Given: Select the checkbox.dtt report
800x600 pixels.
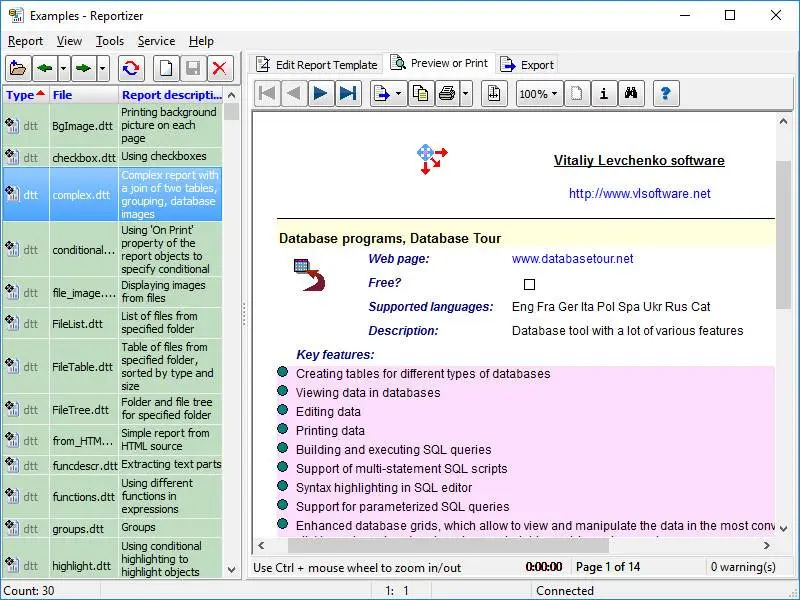Looking at the screenshot, I should (x=113, y=157).
